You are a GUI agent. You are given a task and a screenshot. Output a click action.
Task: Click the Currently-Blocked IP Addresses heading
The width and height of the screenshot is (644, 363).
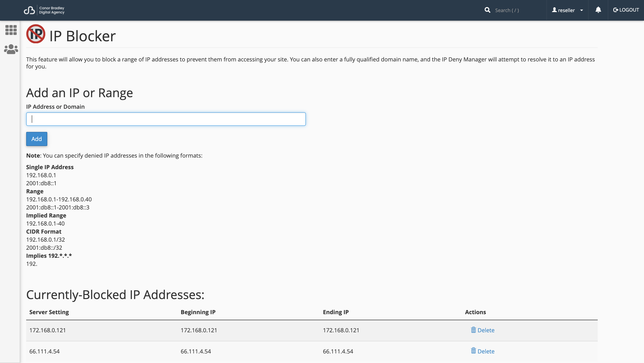[x=115, y=295]
